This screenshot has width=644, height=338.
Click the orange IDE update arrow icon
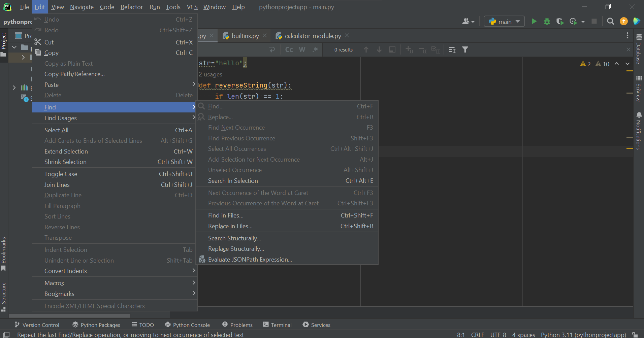coord(624,22)
